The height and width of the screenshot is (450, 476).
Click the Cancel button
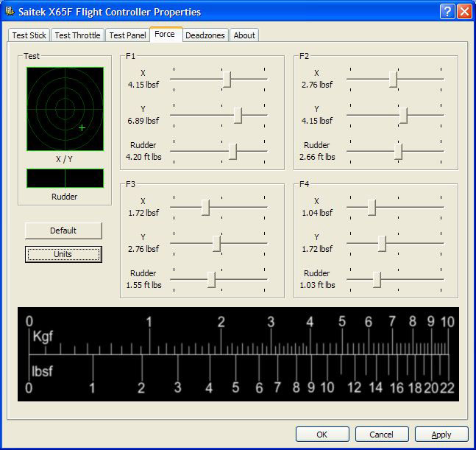point(382,435)
